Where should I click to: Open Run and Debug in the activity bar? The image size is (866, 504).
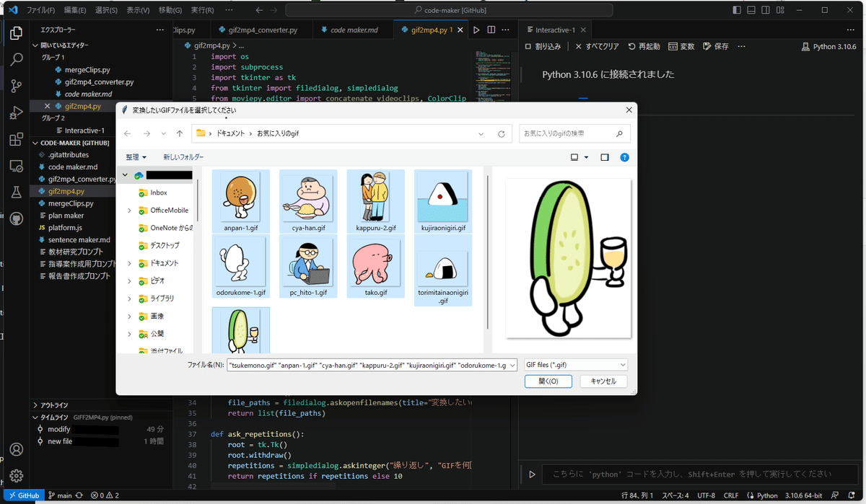pos(17,113)
